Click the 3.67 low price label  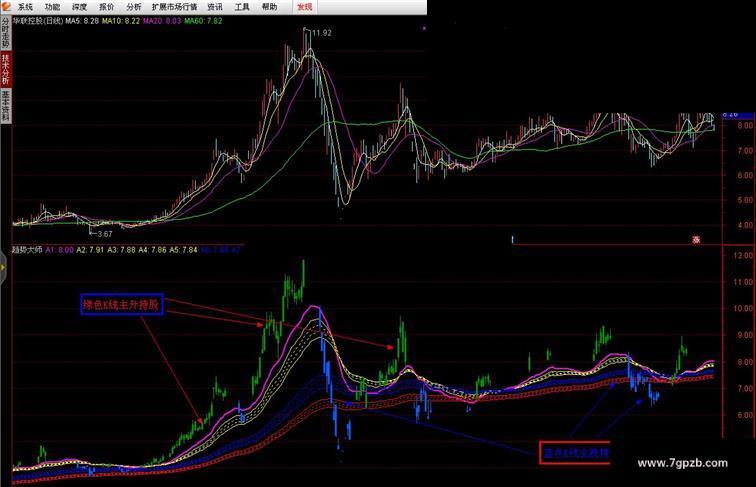point(105,234)
